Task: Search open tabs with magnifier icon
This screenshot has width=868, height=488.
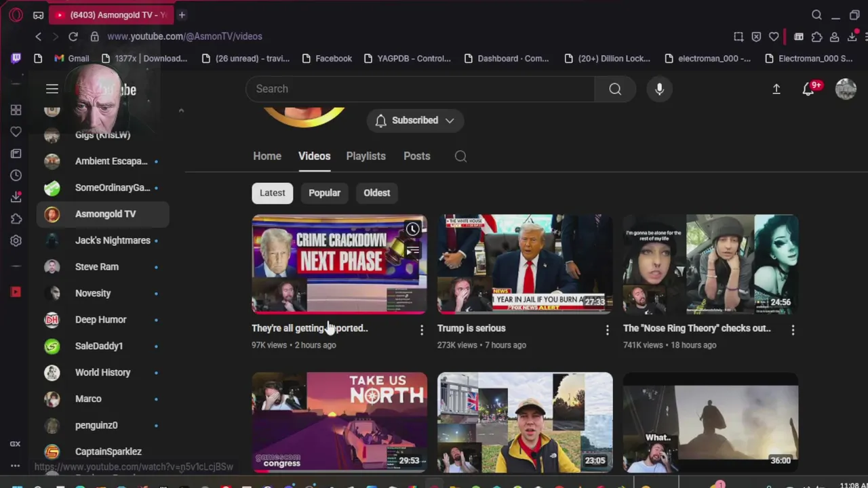Action: click(x=817, y=15)
